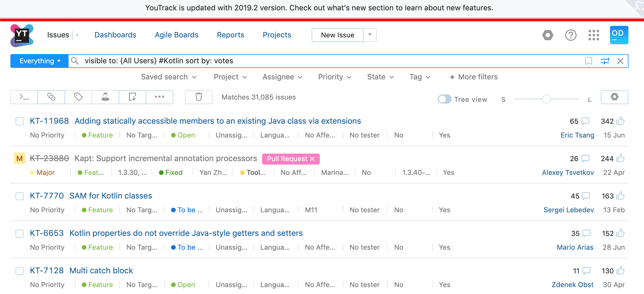This screenshot has width=644, height=294.
Task: Open query assist filter sliders icon
Action: point(605,61)
